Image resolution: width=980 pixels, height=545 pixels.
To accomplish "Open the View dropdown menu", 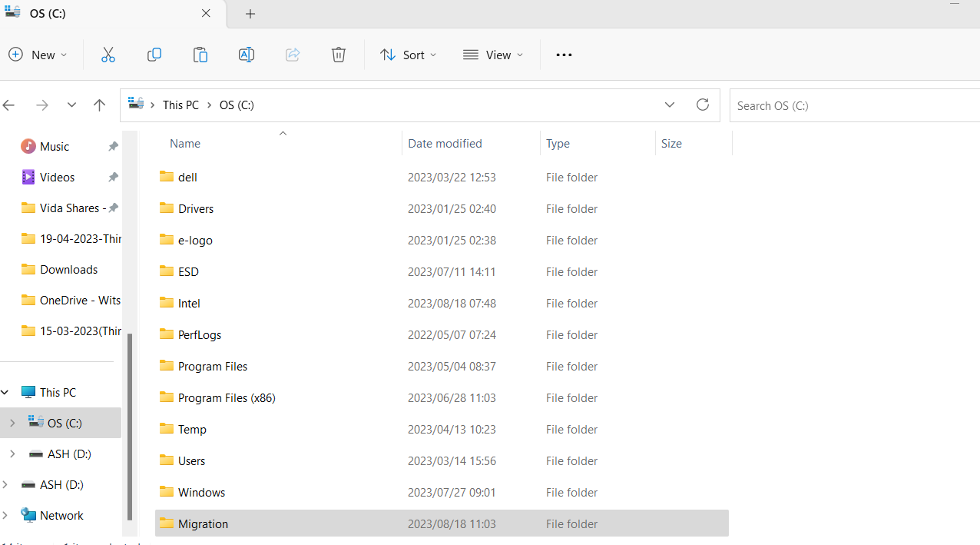I will coord(493,55).
